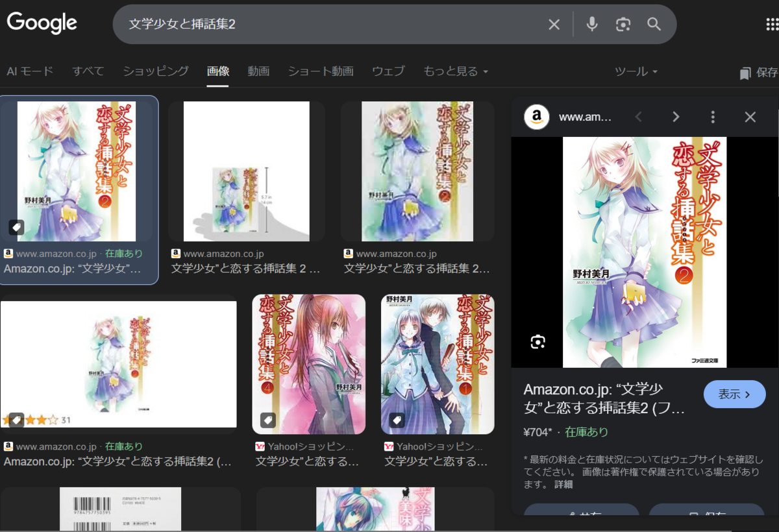Click caption 文学少女"と恋する挿話集 2... under third thumbnail
Image resolution: width=779 pixels, height=532 pixels.
[x=417, y=269]
